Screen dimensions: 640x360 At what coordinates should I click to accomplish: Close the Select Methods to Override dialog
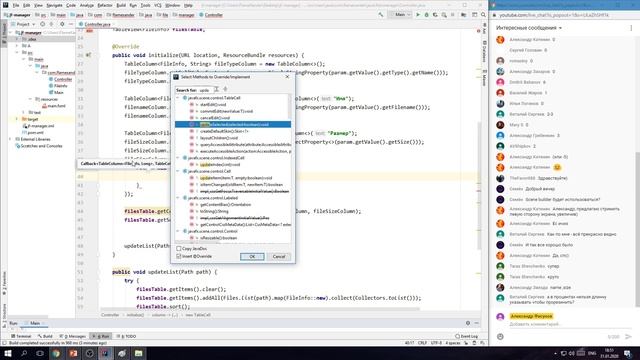pyautogui.click(x=287, y=77)
